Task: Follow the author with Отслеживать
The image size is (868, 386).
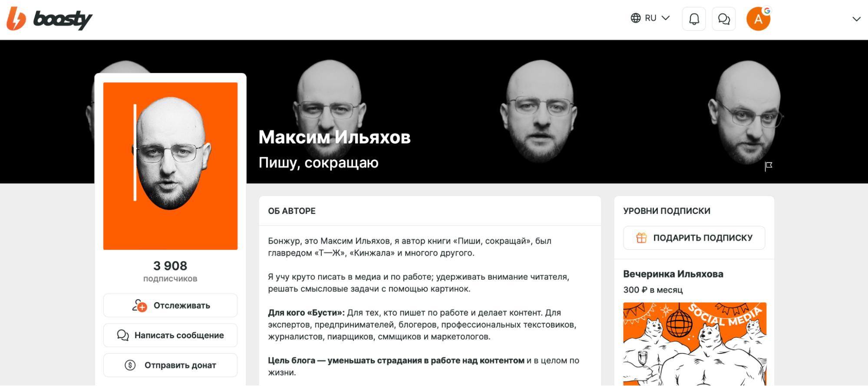Action: click(x=170, y=306)
